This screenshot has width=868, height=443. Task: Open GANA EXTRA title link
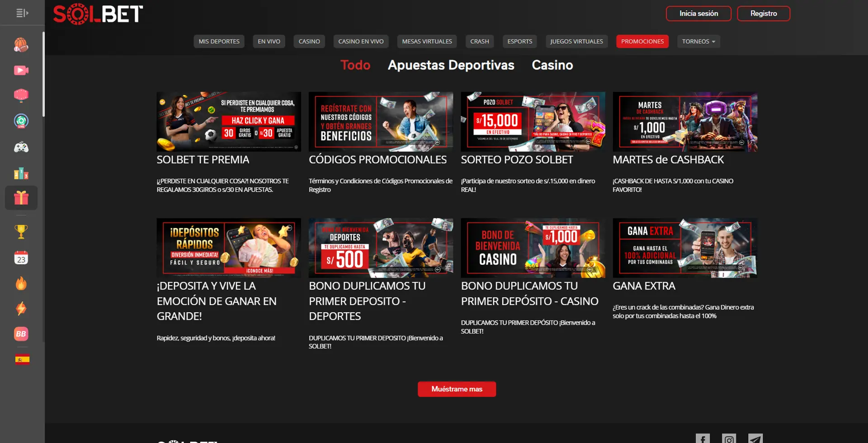click(x=644, y=286)
